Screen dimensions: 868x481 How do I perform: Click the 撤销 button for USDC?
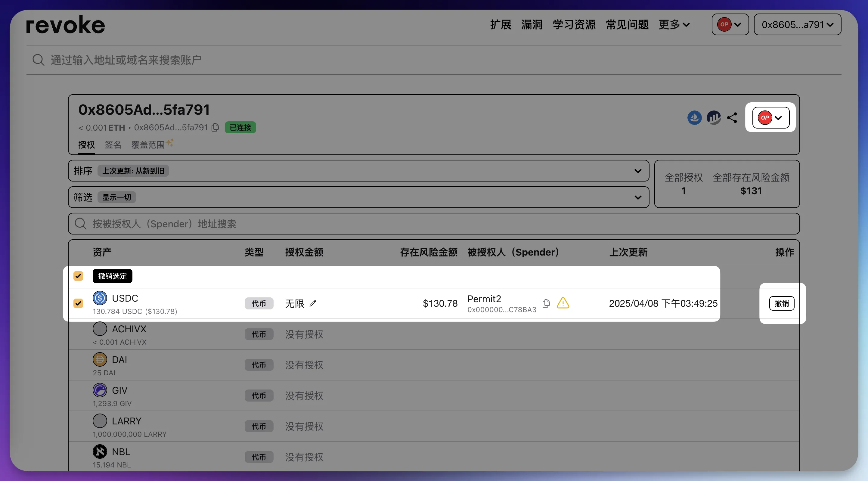781,303
